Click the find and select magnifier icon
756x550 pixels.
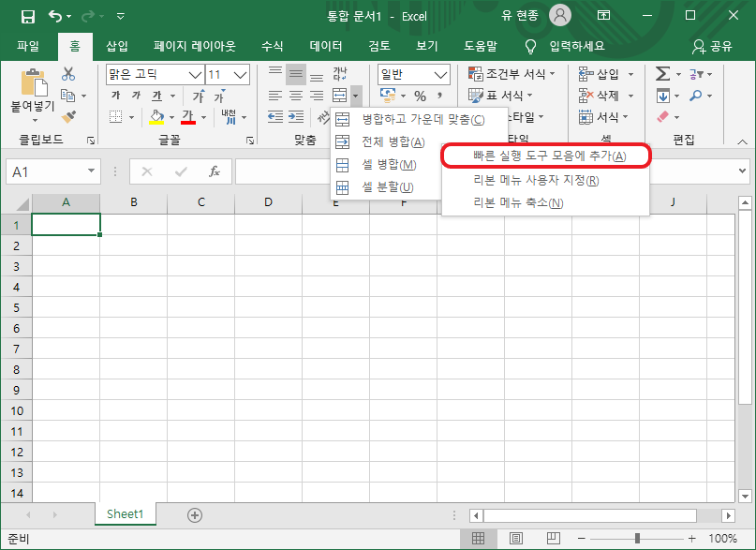click(696, 96)
